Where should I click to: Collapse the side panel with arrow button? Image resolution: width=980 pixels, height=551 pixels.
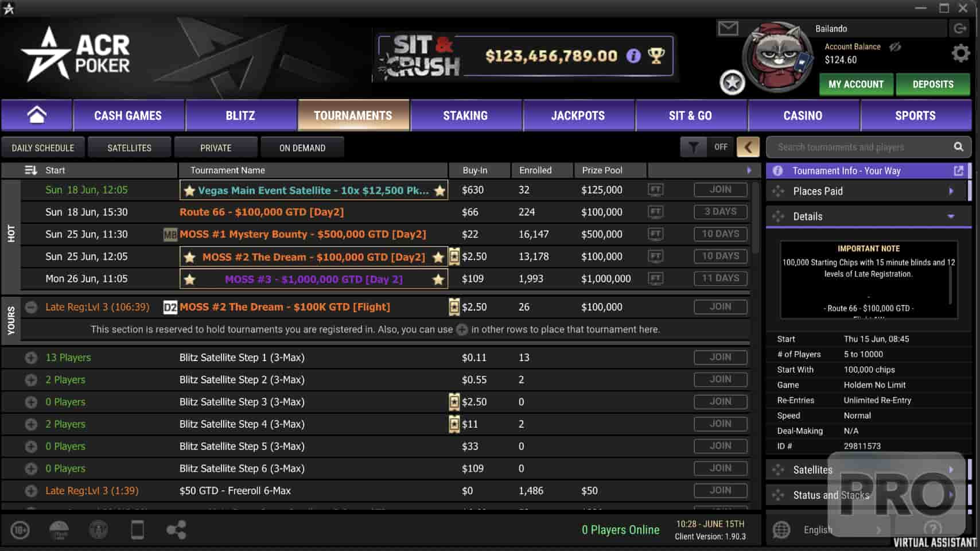point(748,147)
